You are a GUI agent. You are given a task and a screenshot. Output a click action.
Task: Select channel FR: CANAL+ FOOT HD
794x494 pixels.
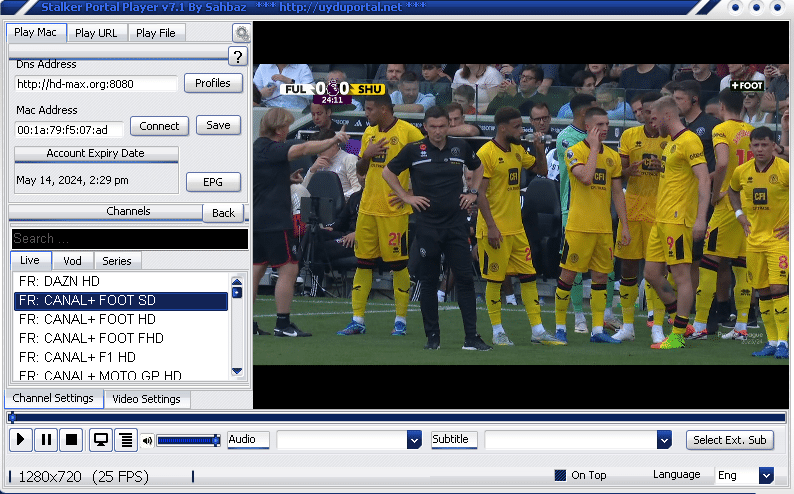[x=121, y=319]
